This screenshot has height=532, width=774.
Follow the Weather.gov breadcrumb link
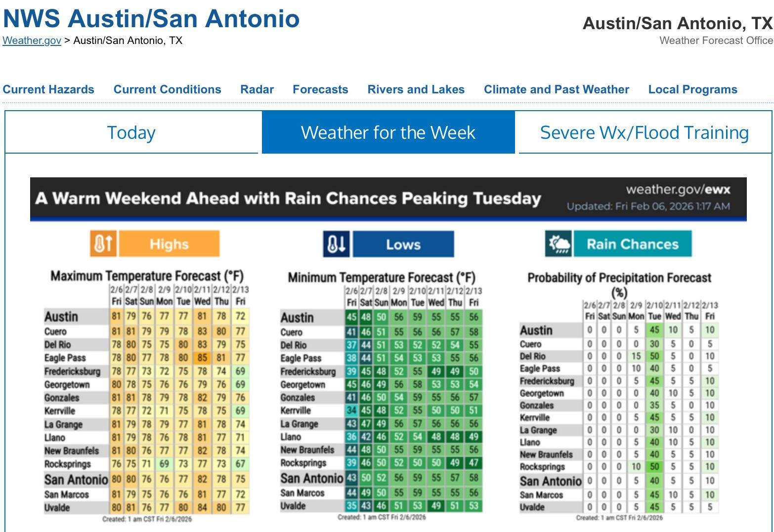(32, 41)
